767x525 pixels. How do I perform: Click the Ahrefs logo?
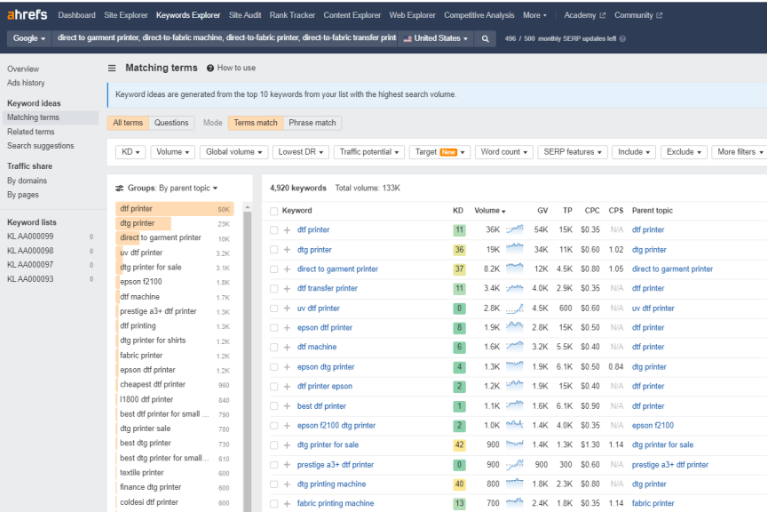28,15
